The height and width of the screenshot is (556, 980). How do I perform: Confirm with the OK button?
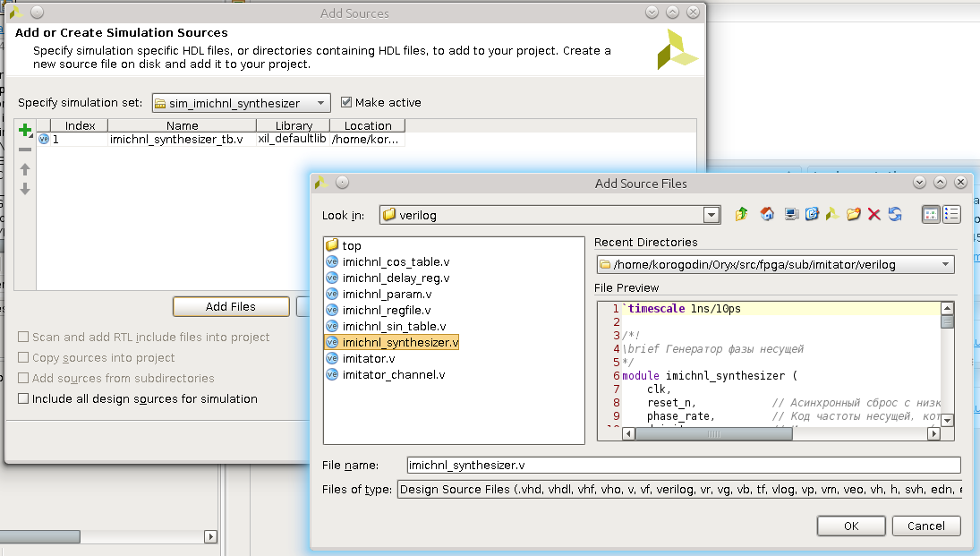coord(851,526)
